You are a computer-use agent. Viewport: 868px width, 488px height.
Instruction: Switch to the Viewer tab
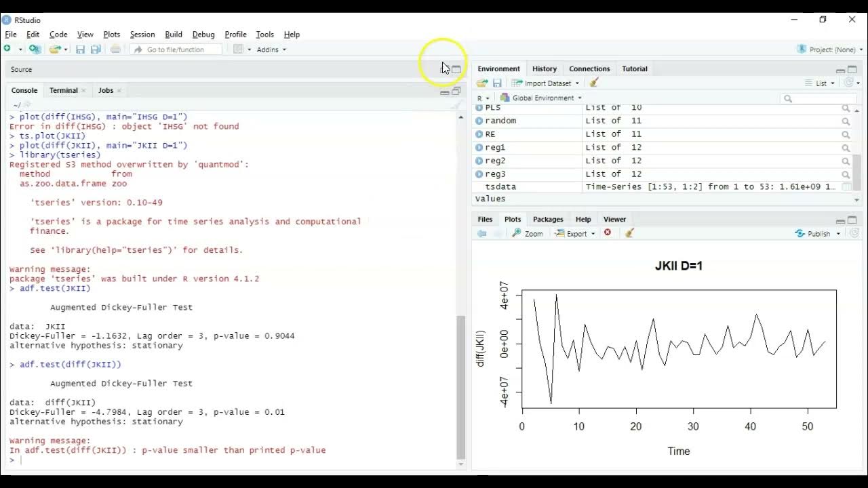(614, 219)
